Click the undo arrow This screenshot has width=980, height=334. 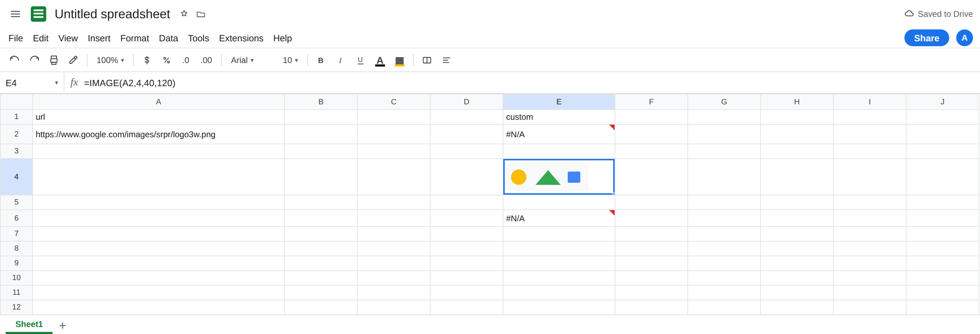pos(14,60)
